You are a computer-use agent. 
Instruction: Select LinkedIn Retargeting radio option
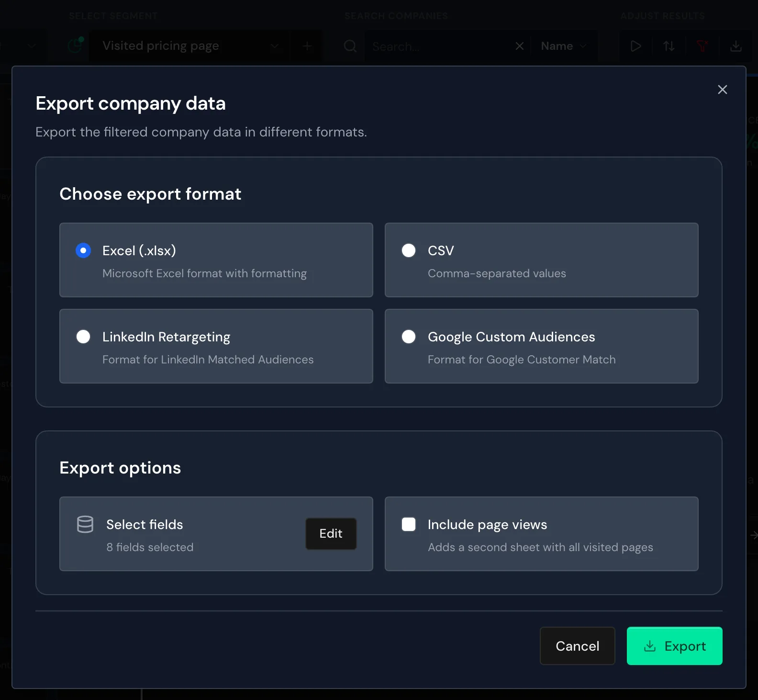83,337
